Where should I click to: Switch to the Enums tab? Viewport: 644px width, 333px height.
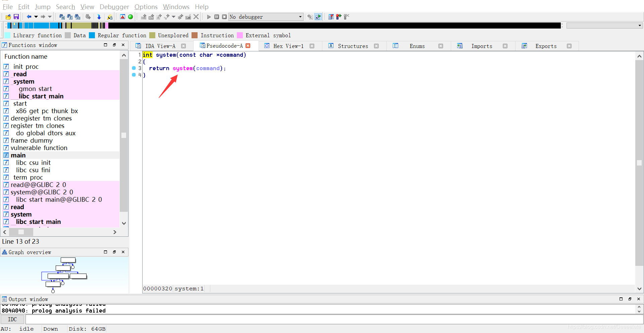[417, 46]
